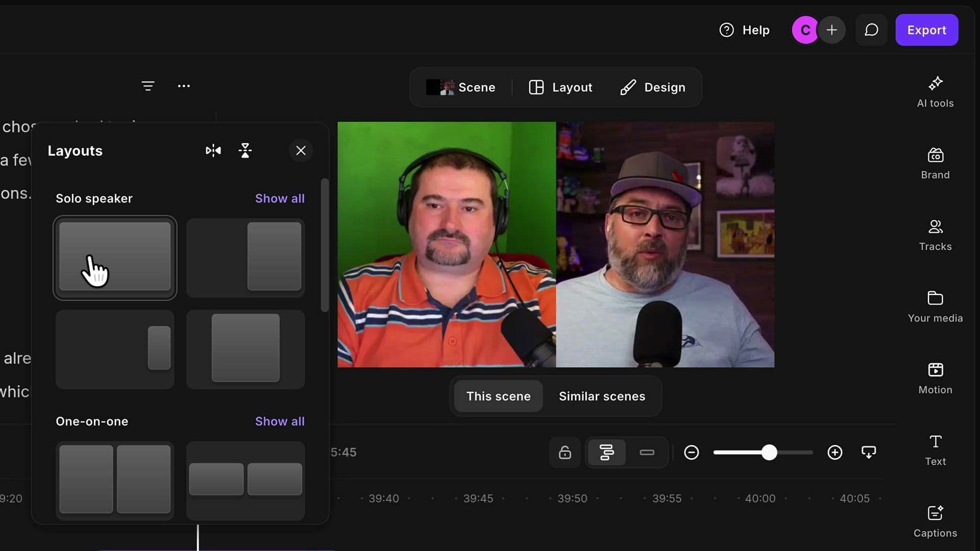Click the Layouts panel scrollbar

coord(325,245)
